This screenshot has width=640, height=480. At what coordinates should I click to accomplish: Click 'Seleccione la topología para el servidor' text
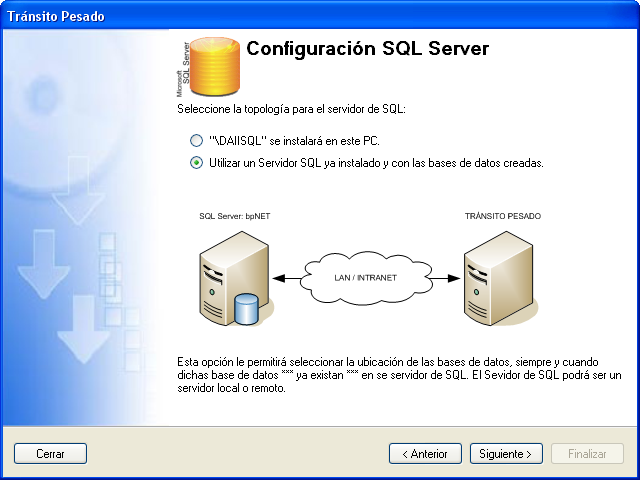[291, 109]
